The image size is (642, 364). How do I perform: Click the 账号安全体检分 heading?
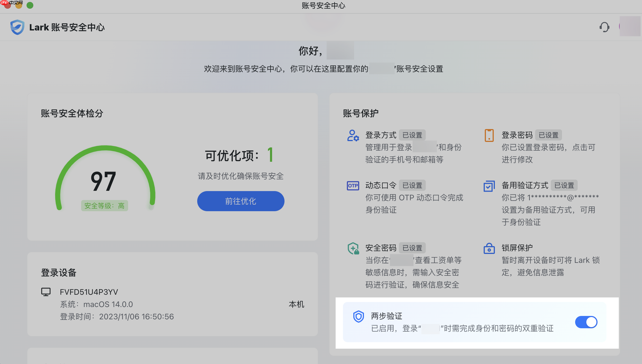72,113
